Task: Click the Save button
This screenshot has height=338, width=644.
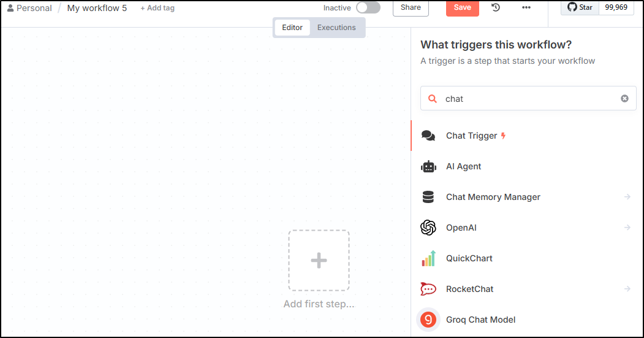Action: point(463,8)
